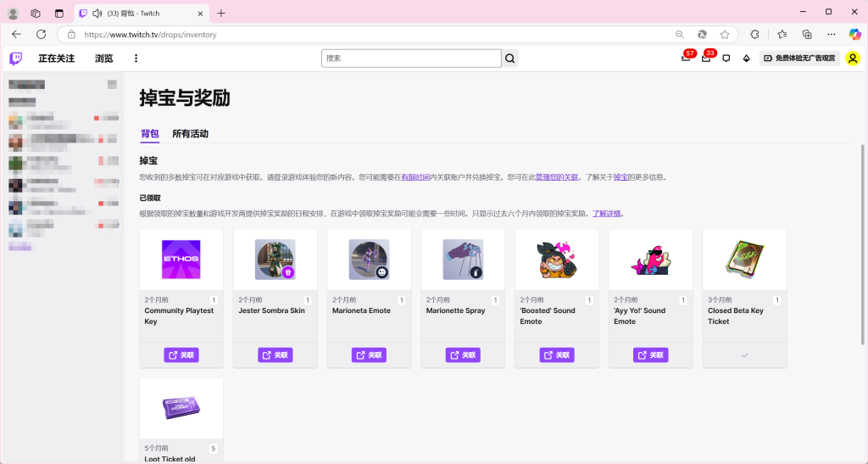Open the 掉宝 info link

click(620, 177)
